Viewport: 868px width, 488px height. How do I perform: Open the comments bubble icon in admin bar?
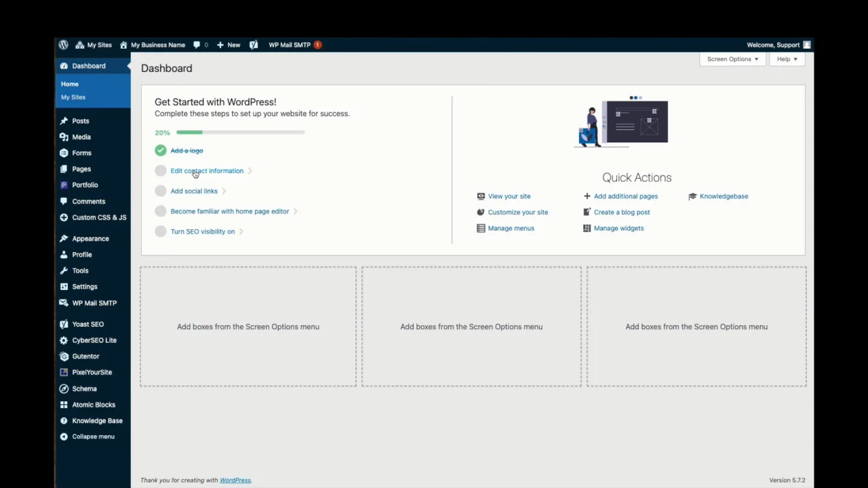tap(197, 45)
